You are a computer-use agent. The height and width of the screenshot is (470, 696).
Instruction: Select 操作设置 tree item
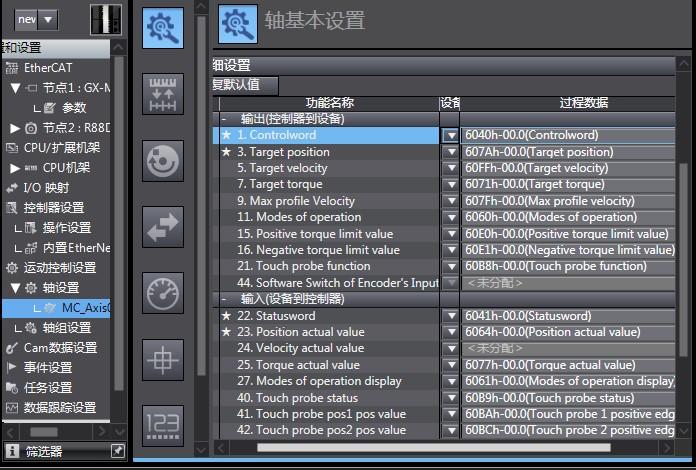point(67,228)
